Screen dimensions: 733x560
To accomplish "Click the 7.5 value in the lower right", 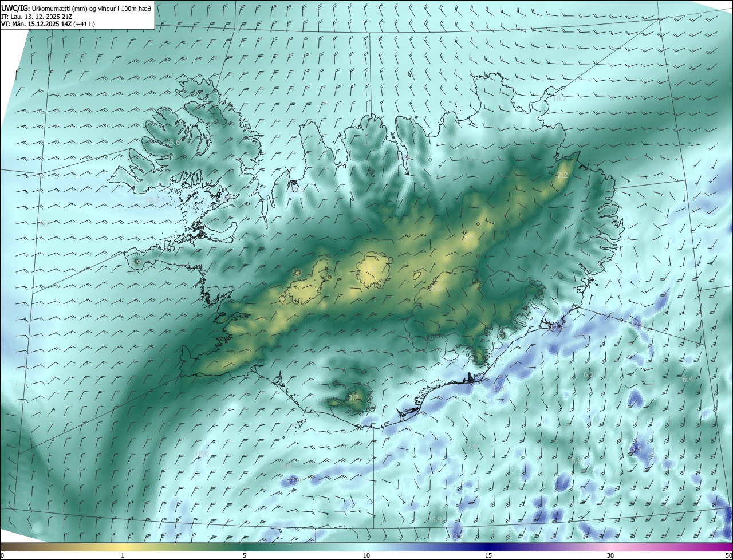I will point(668,509).
